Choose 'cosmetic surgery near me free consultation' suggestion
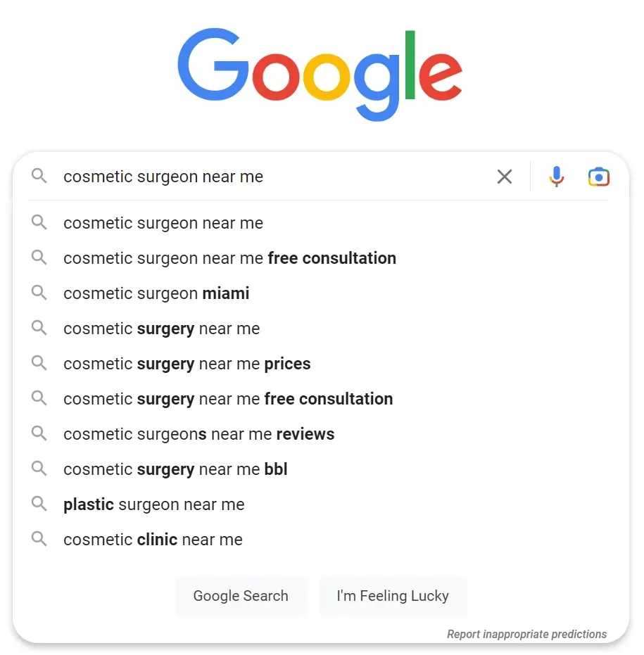Screen dimensions: 644x655 tap(228, 399)
